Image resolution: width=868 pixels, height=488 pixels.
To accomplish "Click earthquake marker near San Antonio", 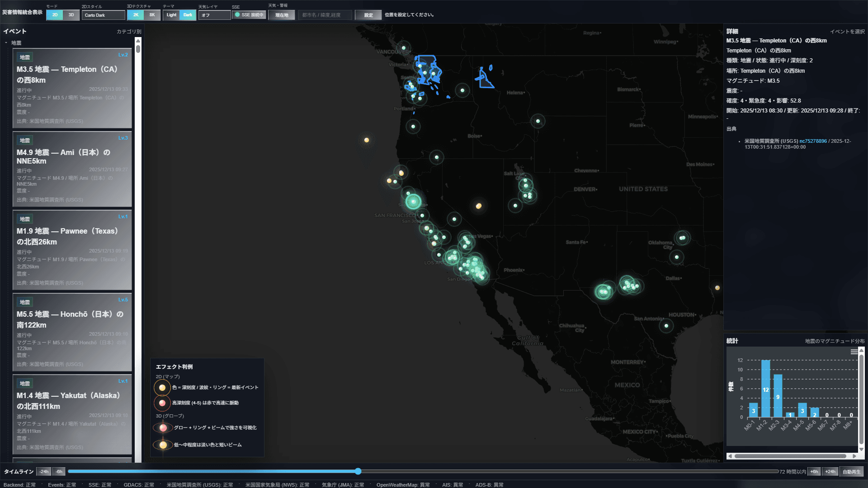I will click(666, 325).
